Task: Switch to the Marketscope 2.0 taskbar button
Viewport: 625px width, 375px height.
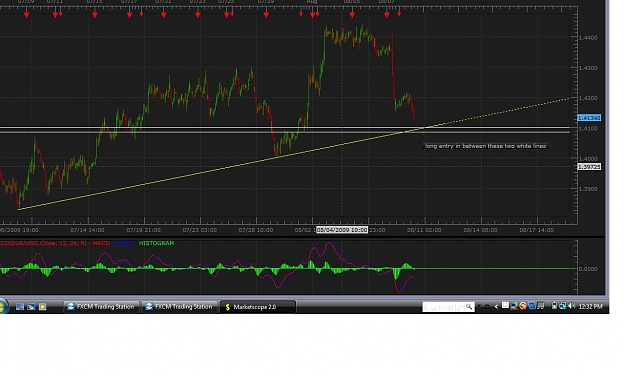Action: click(257, 307)
